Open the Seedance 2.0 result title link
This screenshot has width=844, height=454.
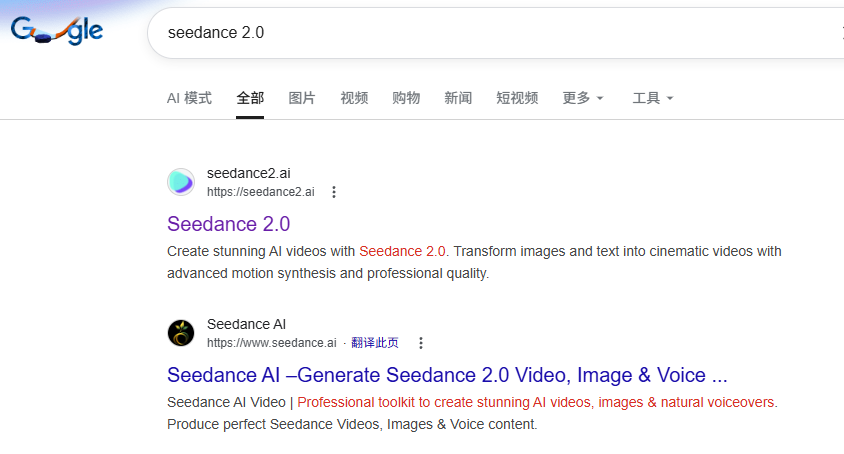click(229, 224)
